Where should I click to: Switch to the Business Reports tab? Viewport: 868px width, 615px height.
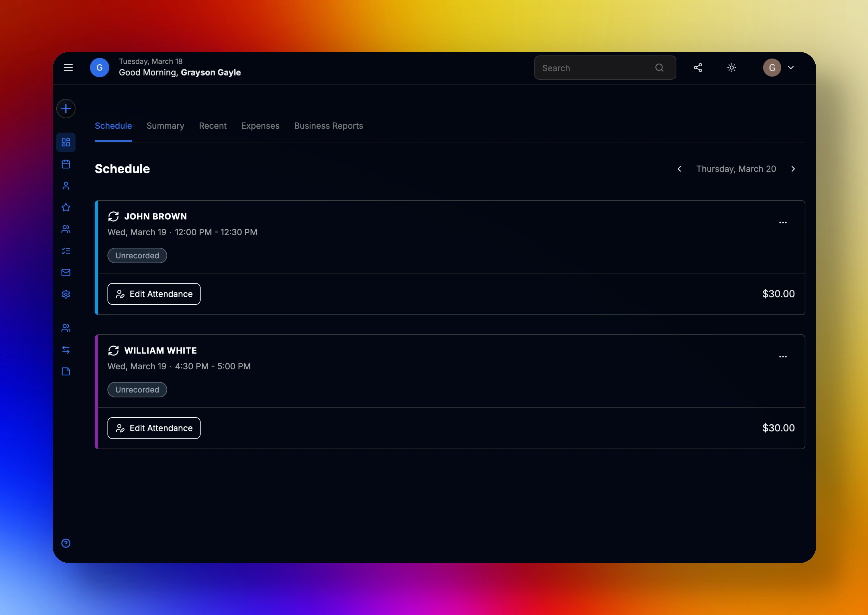tap(328, 126)
